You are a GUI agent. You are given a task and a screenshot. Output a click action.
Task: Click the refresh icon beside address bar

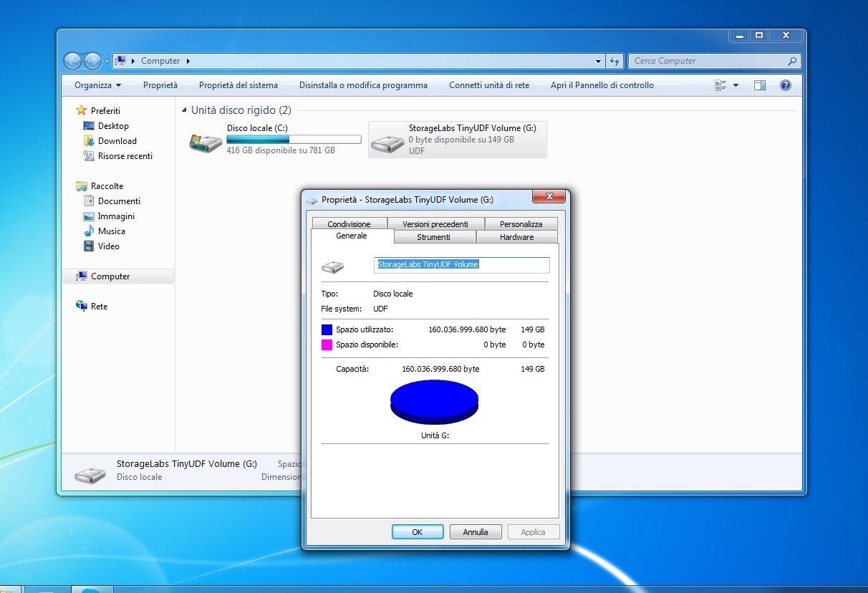point(614,62)
